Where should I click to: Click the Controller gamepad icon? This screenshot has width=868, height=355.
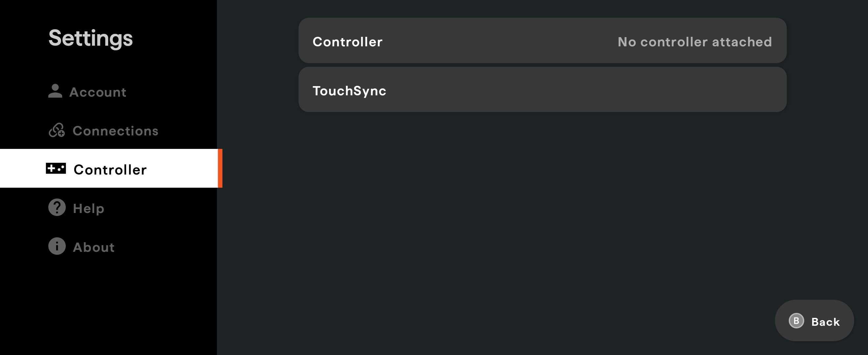coord(56,169)
